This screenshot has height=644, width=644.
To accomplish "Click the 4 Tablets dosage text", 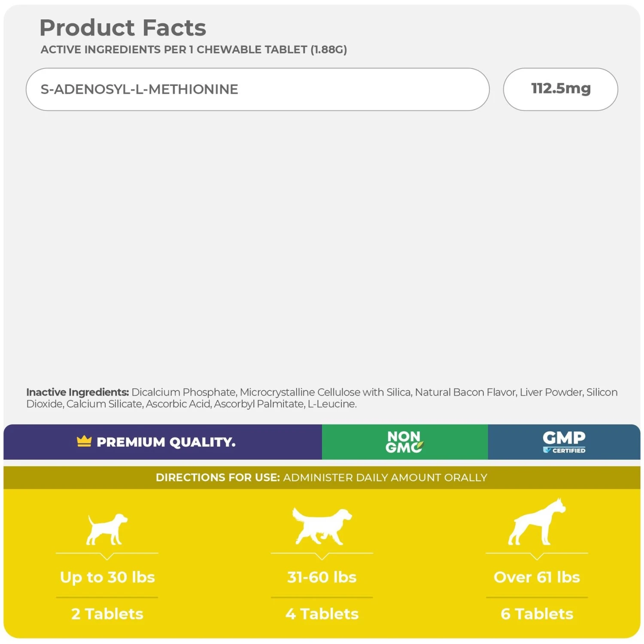I will coord(322,614).
